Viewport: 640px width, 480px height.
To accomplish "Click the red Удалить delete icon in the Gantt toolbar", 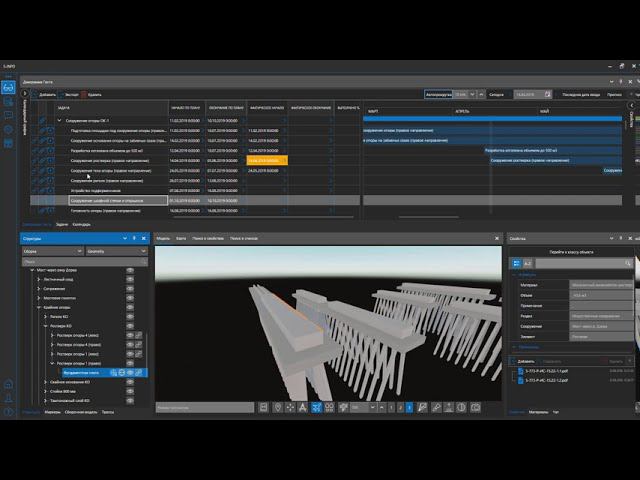I will tap(84, 95).
